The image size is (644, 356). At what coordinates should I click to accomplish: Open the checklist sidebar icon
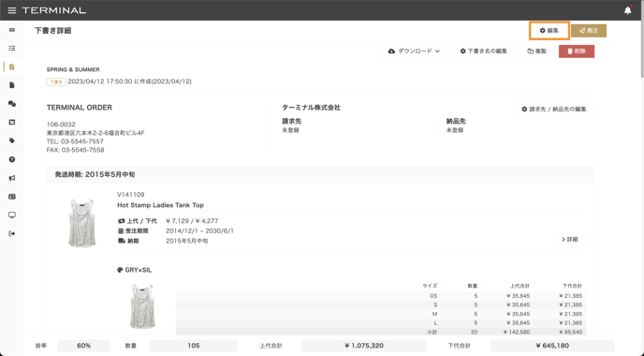pyautogui.click(x=12, y=48)
